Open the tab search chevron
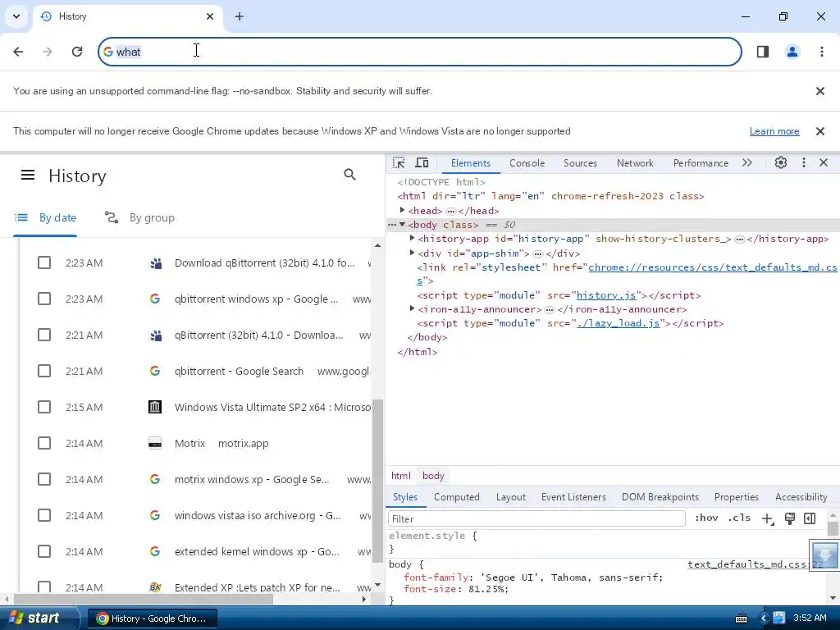This screenshot has height=630, width=840. tap(16, 16)
